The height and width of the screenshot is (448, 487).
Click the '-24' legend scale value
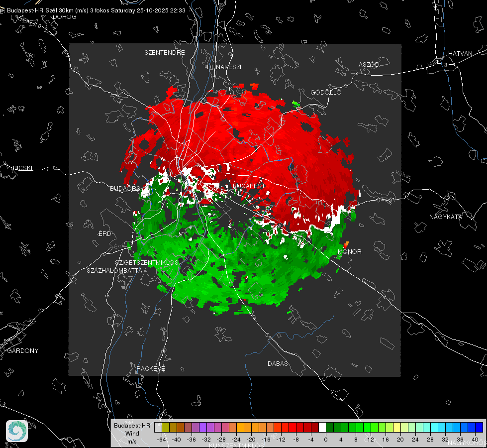click(x=236, y=440)
